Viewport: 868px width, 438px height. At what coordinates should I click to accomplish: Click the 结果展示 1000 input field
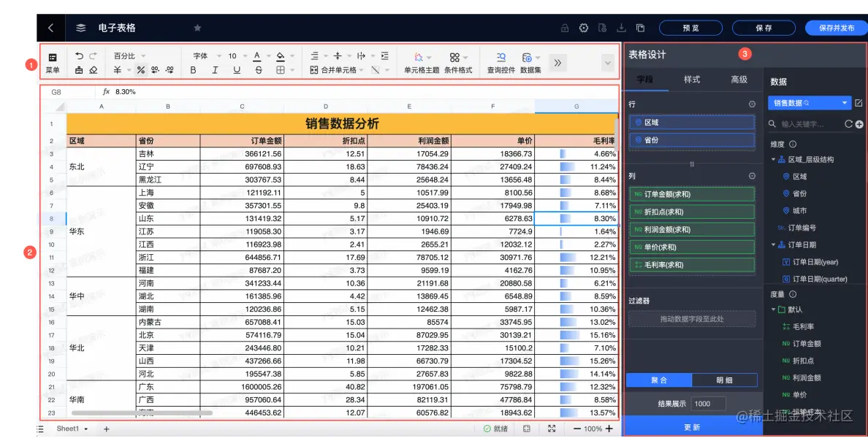pyautogui.click(x=708, y=404)
